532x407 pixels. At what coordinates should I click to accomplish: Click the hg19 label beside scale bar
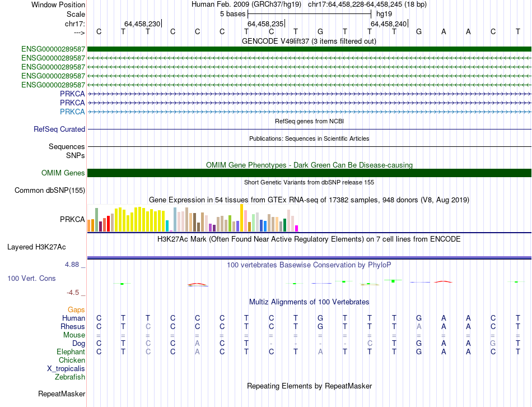[384, 14]
